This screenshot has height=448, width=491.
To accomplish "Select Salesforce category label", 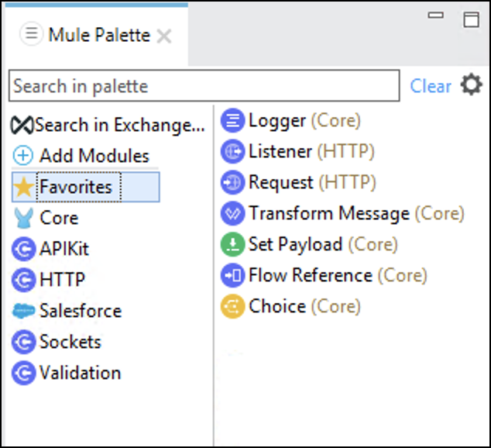I will point(81,311).
